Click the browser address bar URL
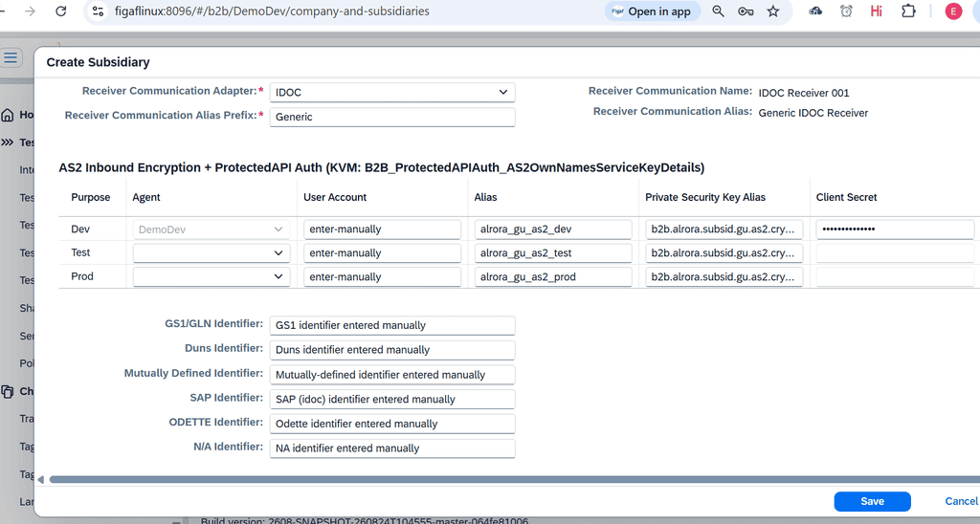Screen dimensions: 980x524 coord(272,11)
